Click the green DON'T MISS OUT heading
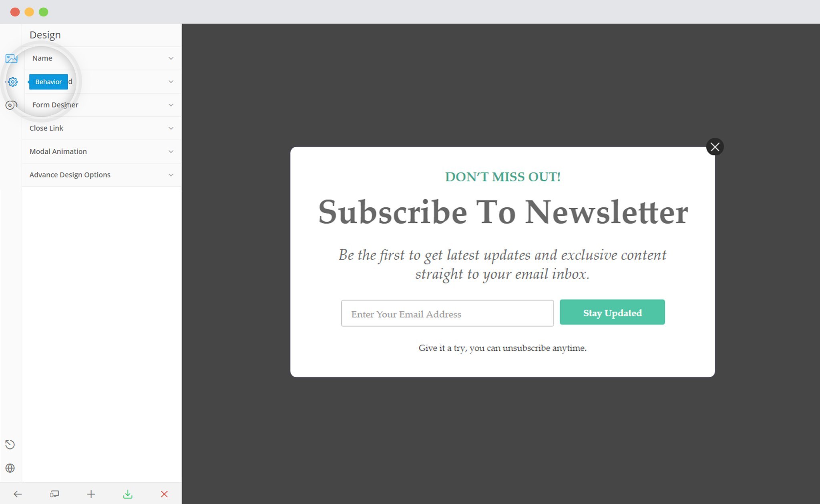 tap(502, 176)
